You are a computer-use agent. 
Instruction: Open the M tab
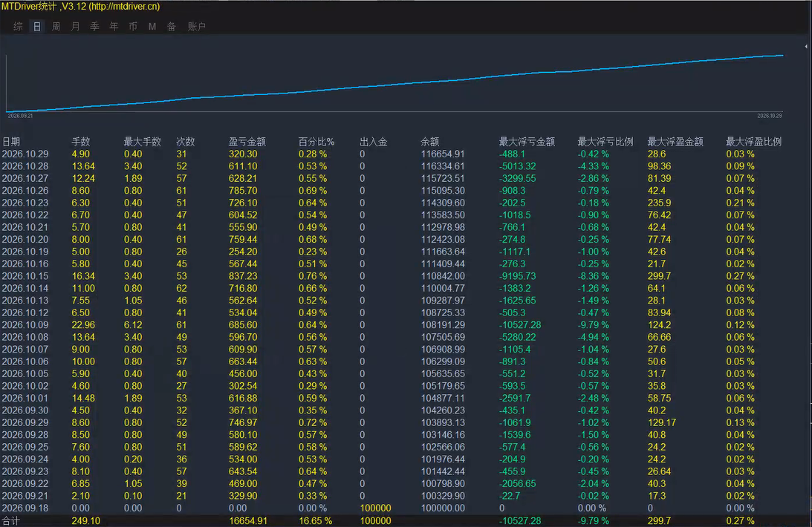click(152, 27)
